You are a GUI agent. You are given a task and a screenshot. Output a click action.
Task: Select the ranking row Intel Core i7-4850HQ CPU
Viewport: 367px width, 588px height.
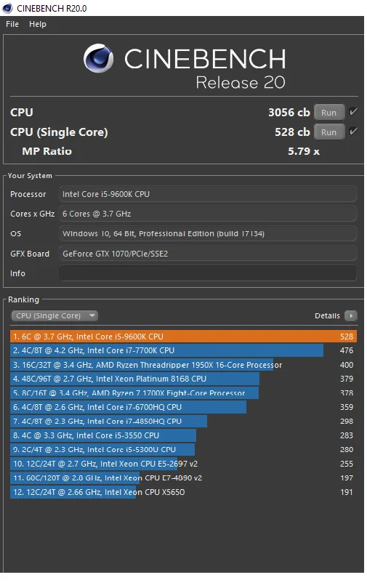tap(183, 421)
